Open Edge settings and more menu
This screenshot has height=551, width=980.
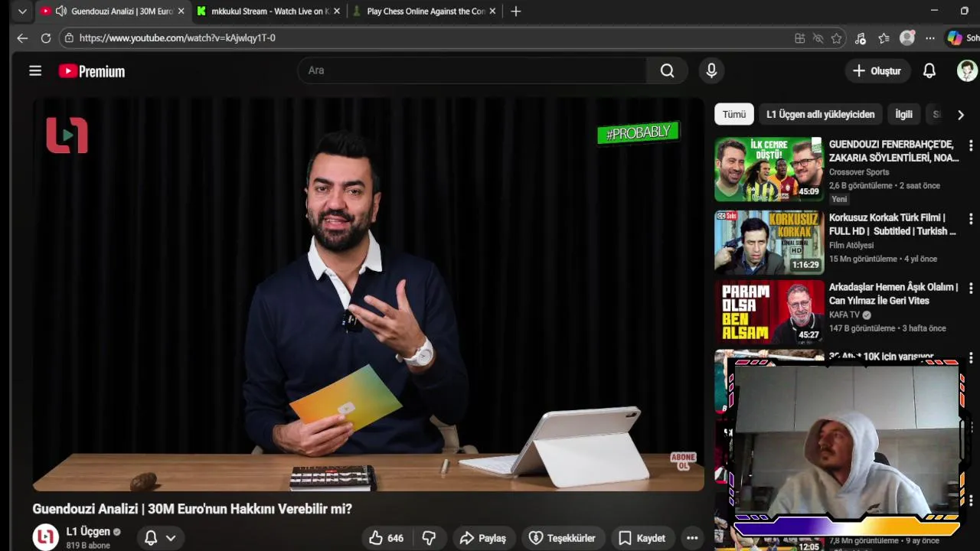tap(929, 38)
